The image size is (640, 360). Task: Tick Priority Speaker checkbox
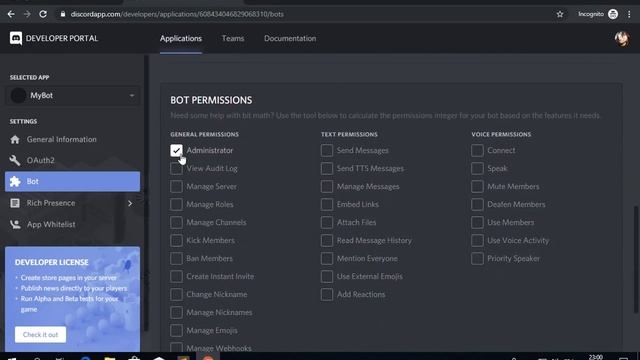point(477,258)
